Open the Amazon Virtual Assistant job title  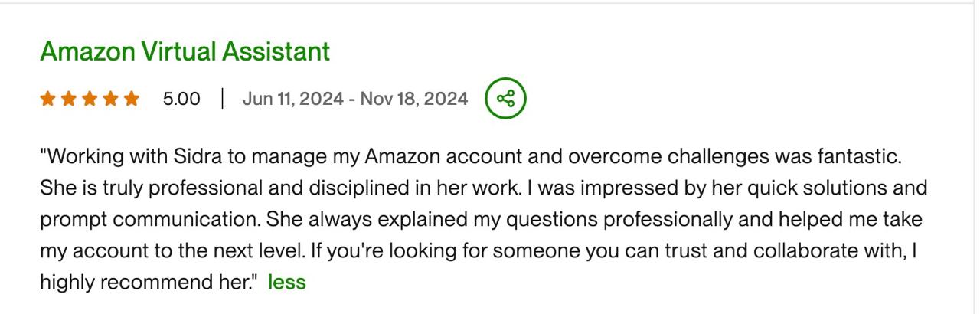tap(185, 51)
